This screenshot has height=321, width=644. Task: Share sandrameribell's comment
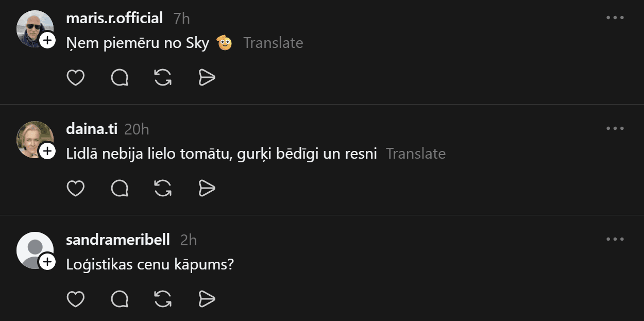pyautogui.click(x=207, y=299)
